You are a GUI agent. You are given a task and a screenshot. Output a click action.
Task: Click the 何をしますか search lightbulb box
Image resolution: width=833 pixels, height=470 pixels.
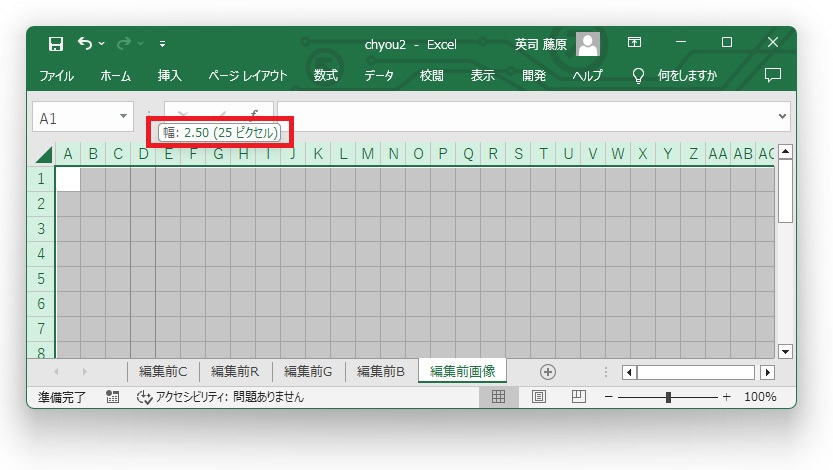pyautogui.click(x=674, y=75)
